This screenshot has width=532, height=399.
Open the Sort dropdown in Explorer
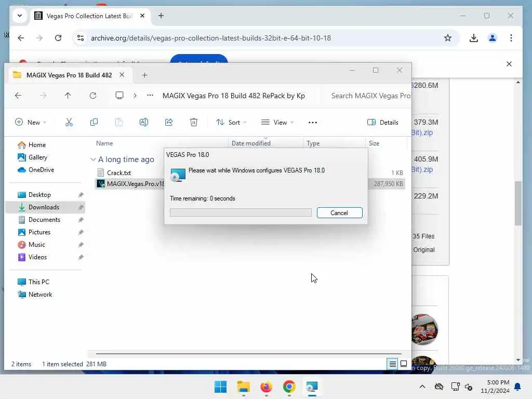click(231, 122)
